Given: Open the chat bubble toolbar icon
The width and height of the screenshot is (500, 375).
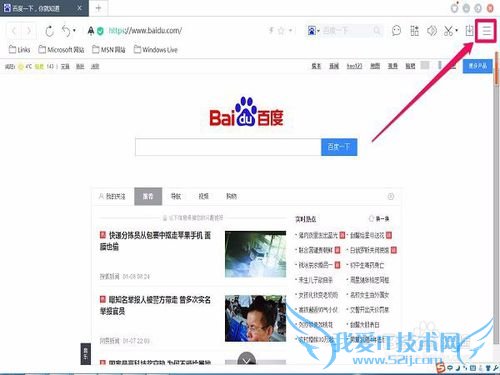Looking at the screenshot, I should pos(396,31).
